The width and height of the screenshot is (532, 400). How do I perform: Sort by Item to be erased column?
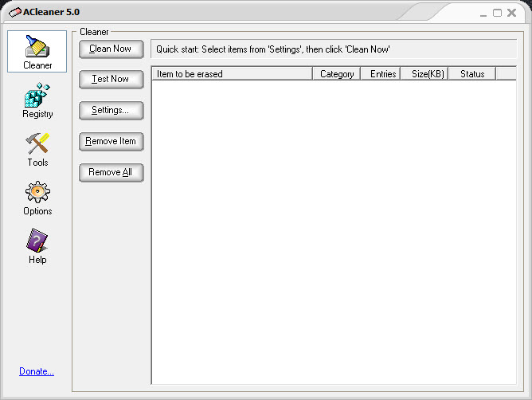[x=232, y=73]
